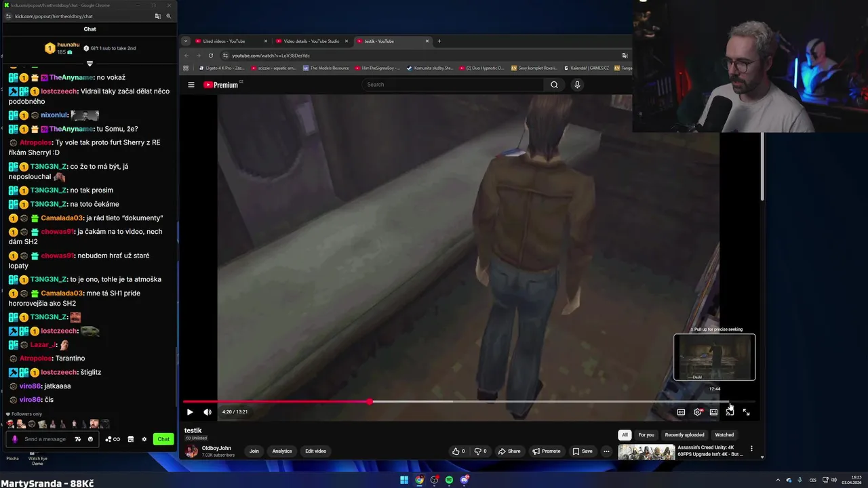Select the For you filter chip
868x488 pixels.
(646, 434)
